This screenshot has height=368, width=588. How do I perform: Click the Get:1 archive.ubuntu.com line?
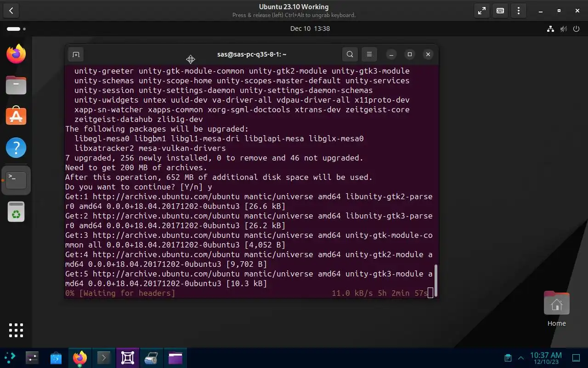point(249,201)
